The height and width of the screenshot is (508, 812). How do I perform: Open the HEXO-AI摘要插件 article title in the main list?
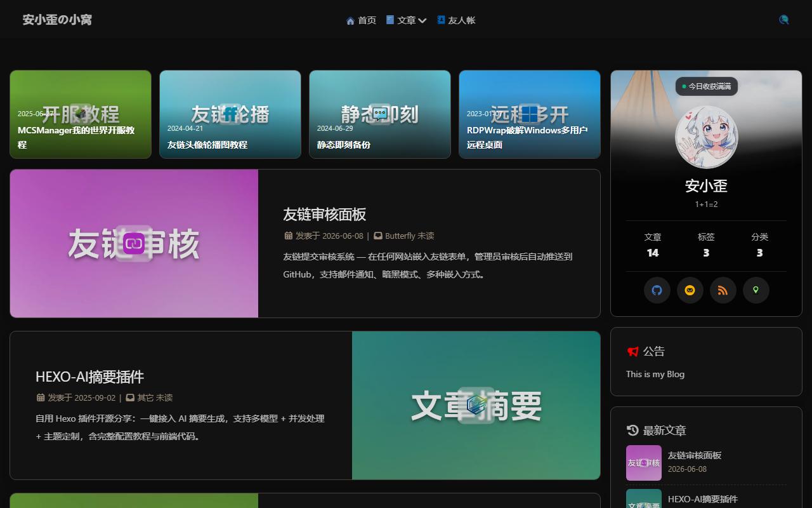(89, 377)
